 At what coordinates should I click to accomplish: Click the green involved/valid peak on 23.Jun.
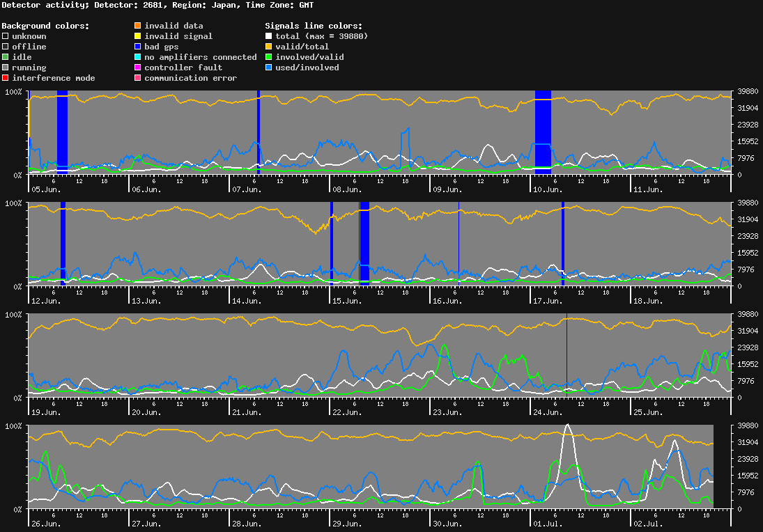(x=444, y=346)
